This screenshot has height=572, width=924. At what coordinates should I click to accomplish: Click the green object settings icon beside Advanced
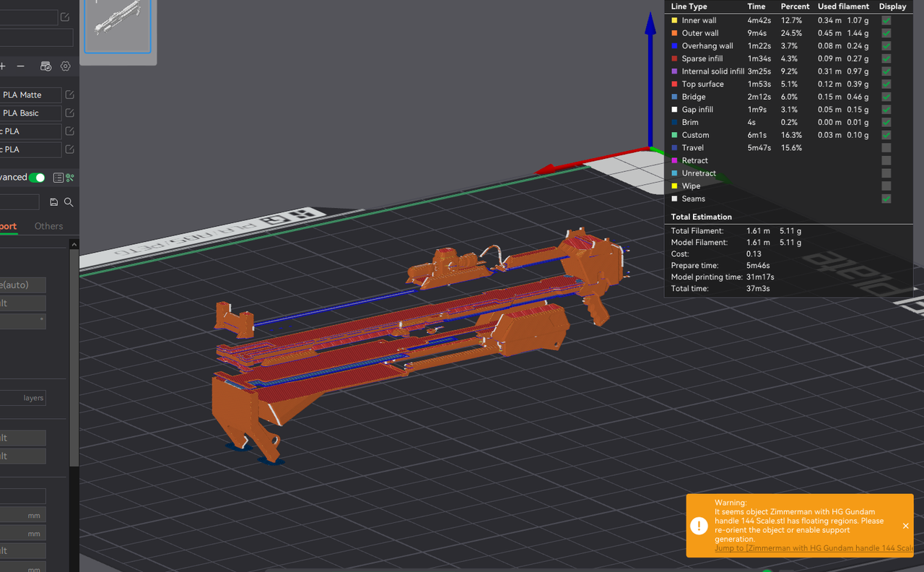(70, 178)
